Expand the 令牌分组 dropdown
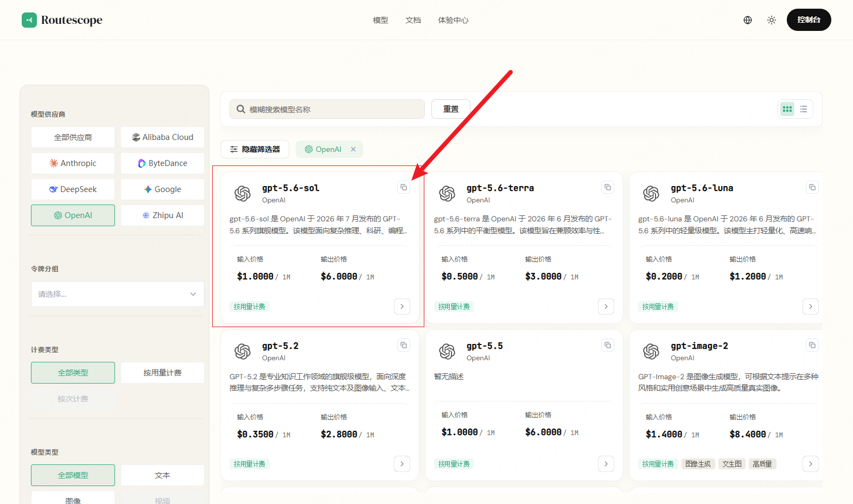Image resolution: width=853 pixels, height=504 pixels. click(x=118, y=294)
